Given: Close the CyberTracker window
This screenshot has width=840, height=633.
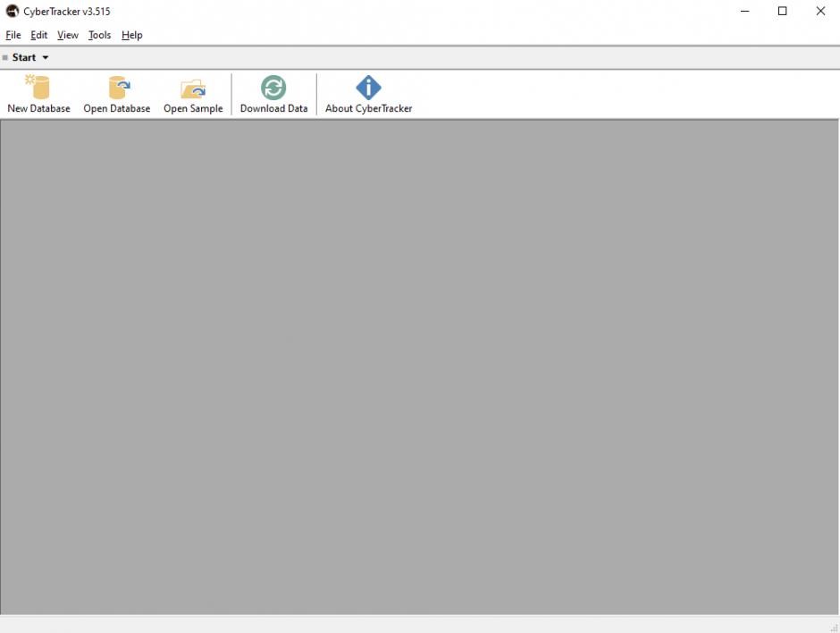Looking at the screenshot, I should coord(820,11).
